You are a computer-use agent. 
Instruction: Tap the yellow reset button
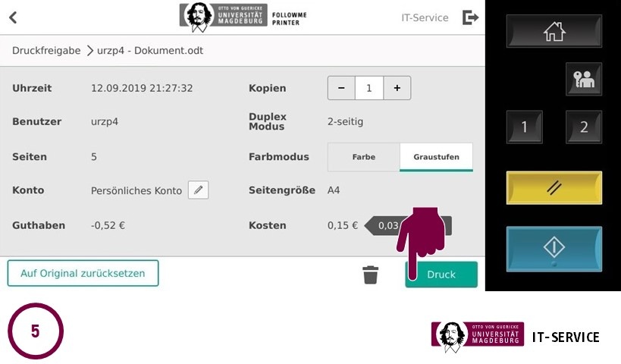[554, 188]
